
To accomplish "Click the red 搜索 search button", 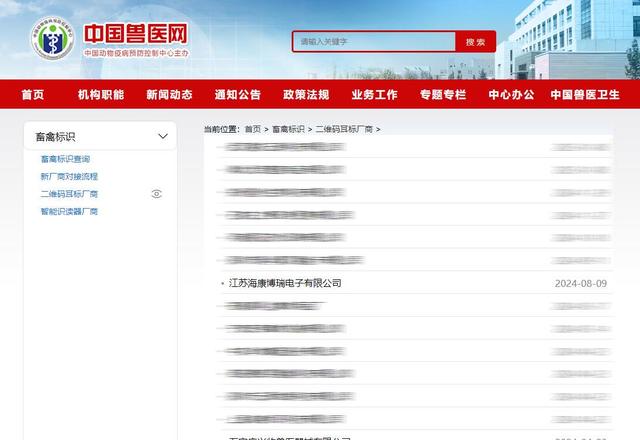I will [x=476, y=42].
